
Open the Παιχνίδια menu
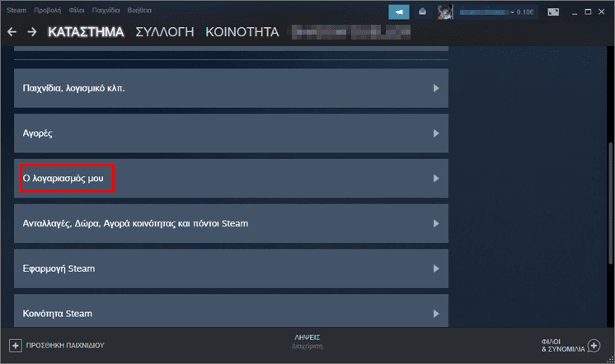click(x=106, y=10)
